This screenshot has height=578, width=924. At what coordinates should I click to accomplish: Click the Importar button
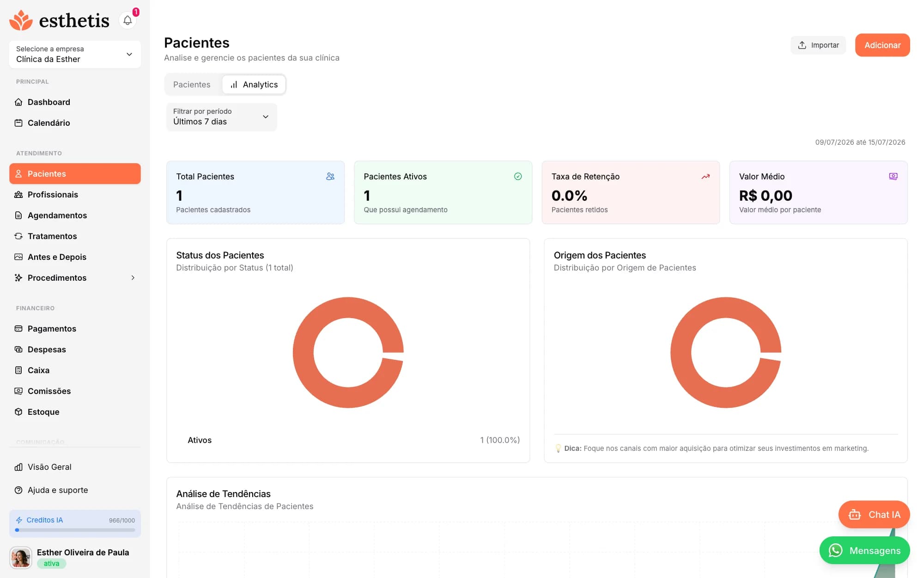point(818,45)
